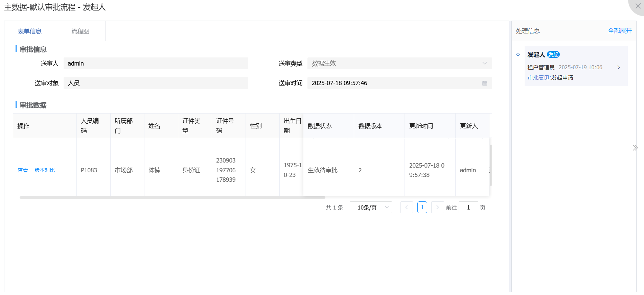Close the approval dialog with the X icon
Image resolution: width=644 pixels, height=295 pixels.
[x=638, y=6]
